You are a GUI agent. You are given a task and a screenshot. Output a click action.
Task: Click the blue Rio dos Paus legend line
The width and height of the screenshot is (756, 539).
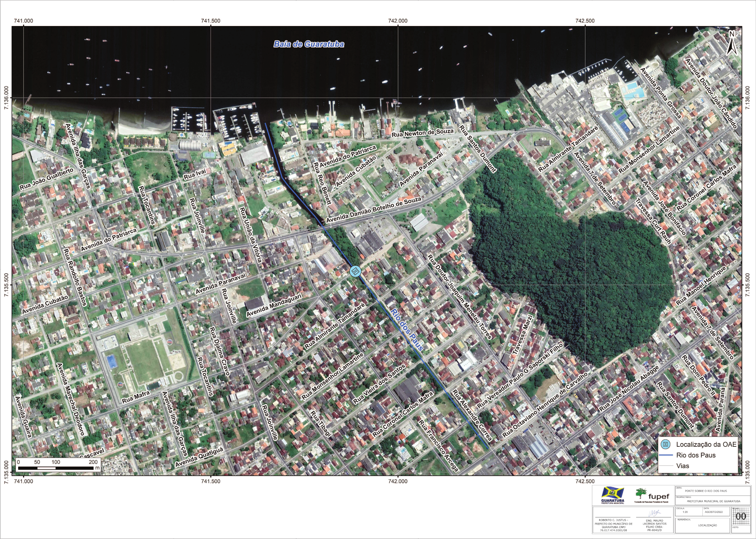click(666, 455)
